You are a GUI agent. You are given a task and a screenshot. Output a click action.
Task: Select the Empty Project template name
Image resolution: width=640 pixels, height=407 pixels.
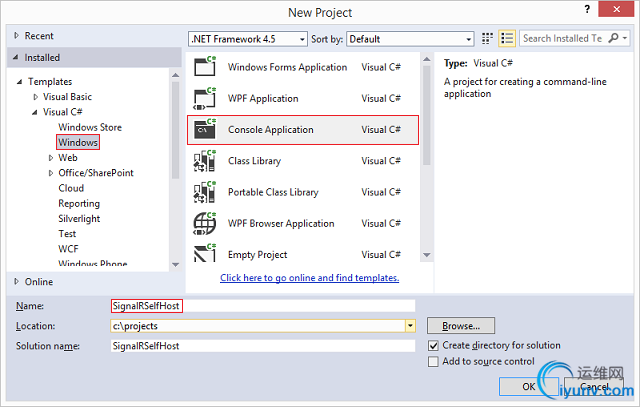[x=258, y=255]
